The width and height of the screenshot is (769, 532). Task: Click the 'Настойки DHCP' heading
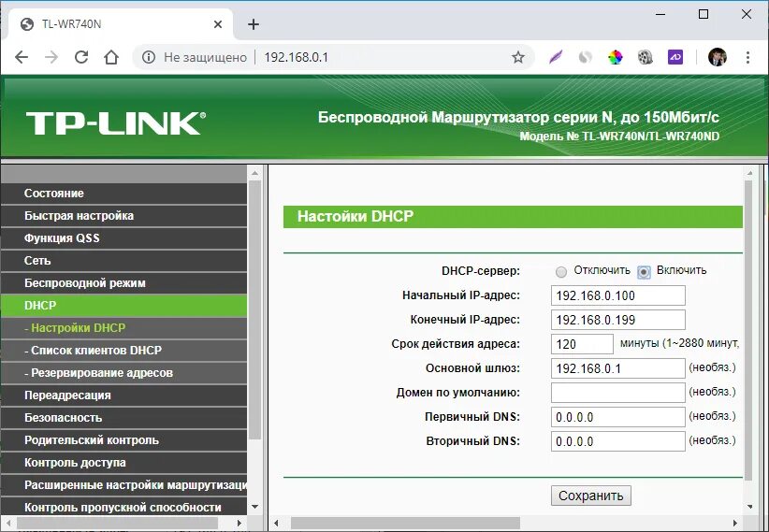[355, 216]
